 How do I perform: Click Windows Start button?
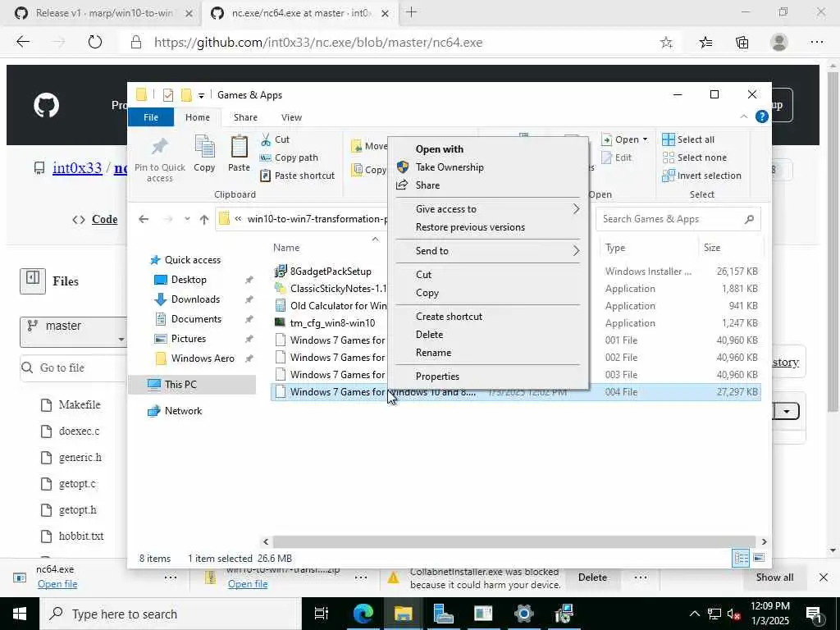click(20, 614)
